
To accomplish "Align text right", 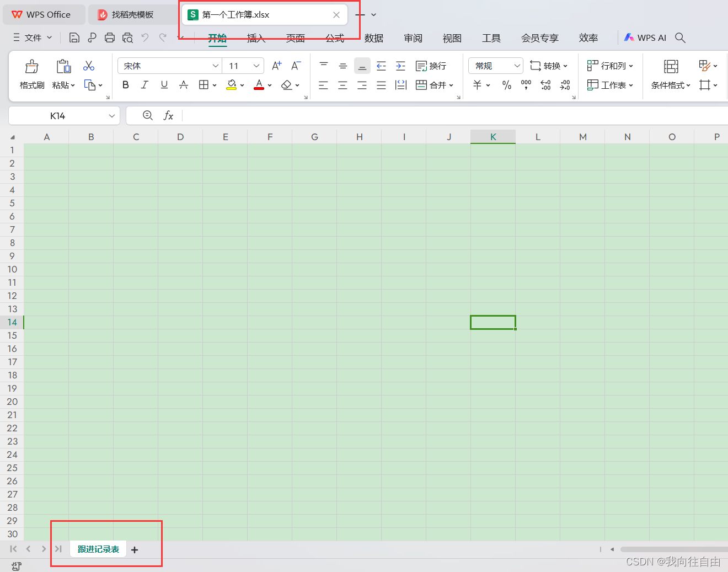I will tap(362, 85).
